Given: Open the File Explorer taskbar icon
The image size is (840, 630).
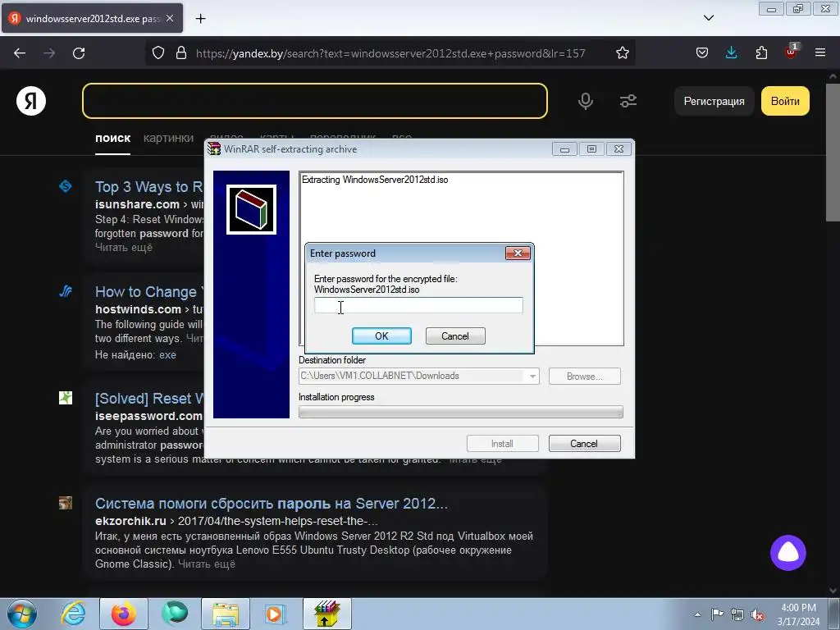Looking at the screenshot, I should pos(226,614).
